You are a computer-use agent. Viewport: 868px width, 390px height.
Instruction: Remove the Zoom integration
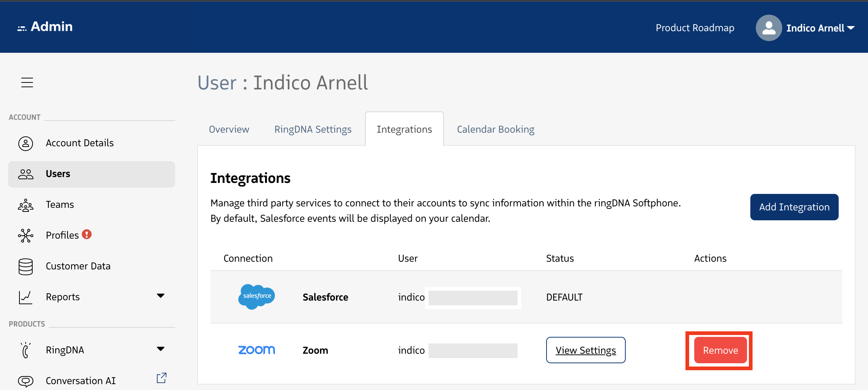(x=720, y=350)
